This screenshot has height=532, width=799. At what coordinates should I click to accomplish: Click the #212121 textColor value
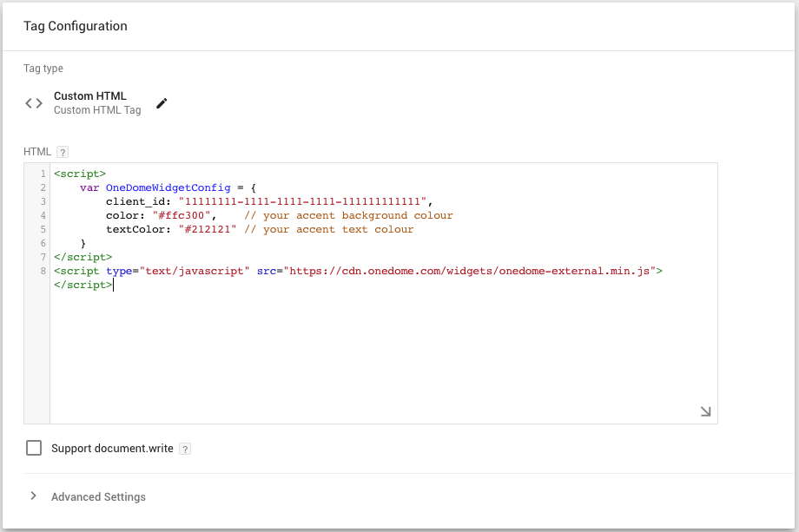pos(208,230)
